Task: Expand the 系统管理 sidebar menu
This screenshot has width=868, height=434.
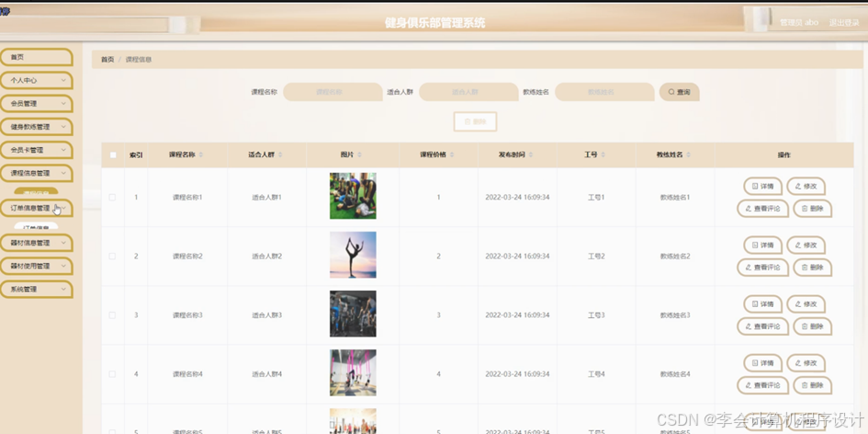Action: (x=36, y=290)
